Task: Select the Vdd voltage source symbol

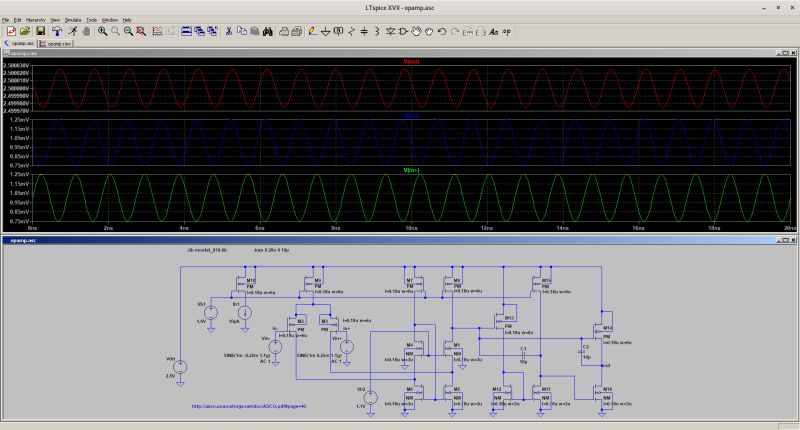Action: pyautogui.click(x=180, y=367)
